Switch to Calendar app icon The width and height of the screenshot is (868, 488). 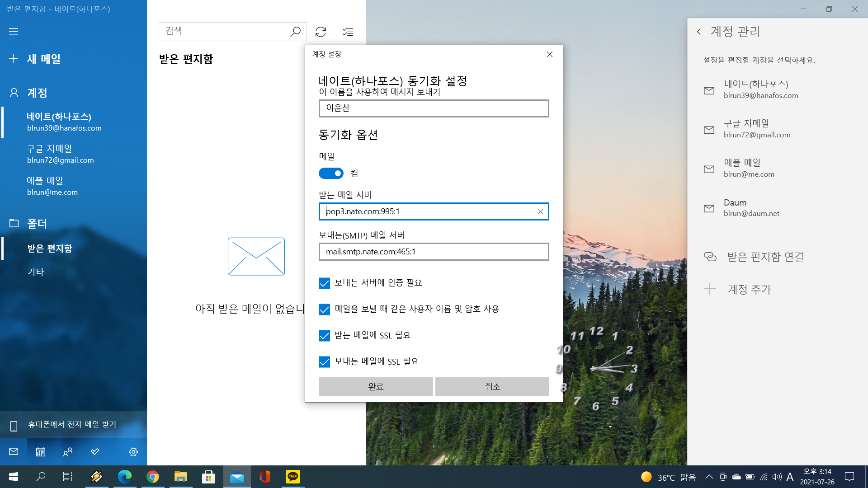point(41,452)
